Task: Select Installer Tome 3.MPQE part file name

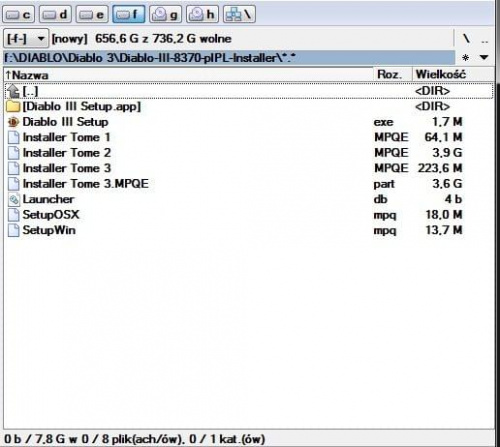Action: [x=86, y=184]
